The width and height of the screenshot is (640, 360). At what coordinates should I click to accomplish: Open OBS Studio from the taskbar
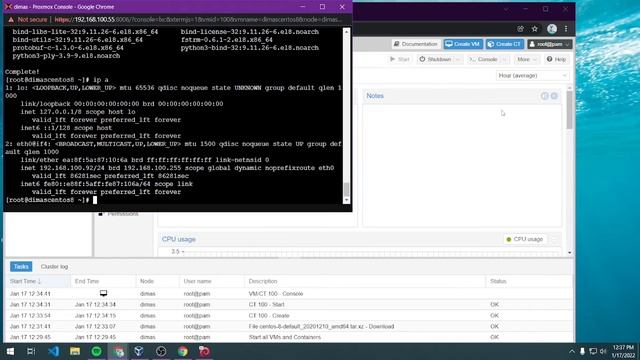(x=161, y=351)
